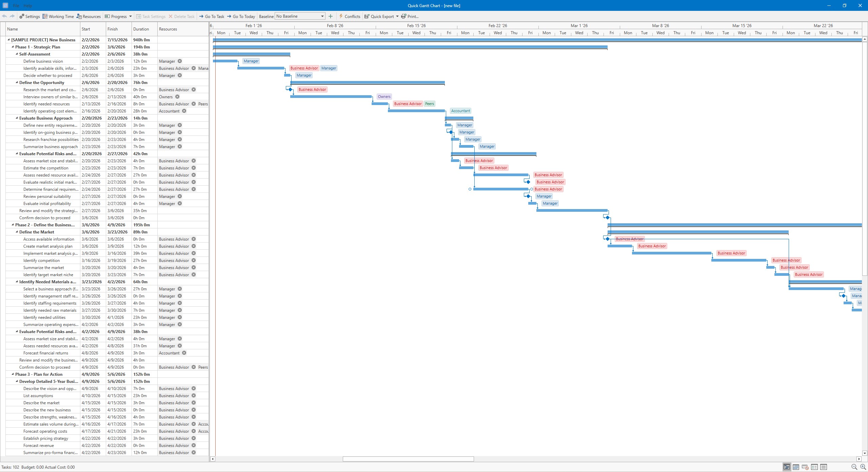Open the Settings dialog via gear icon
This screenshot has width=868, height=472.
click(22, 16)
